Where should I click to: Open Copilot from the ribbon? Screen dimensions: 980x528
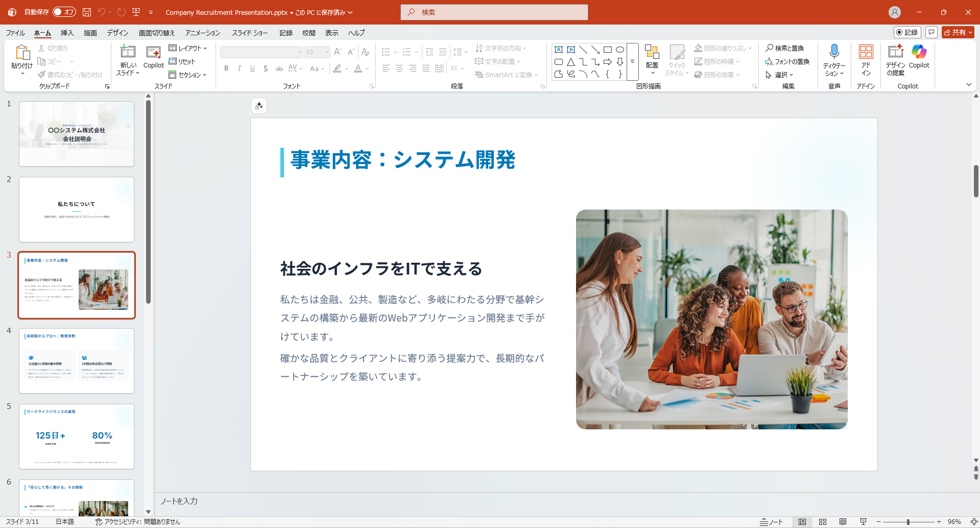pyautogui.click(x=919, y=52)
